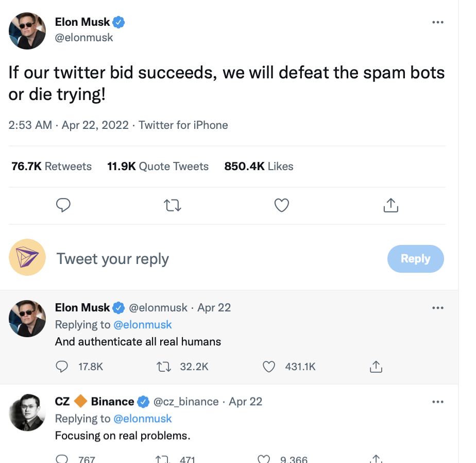The height and width of the screenshot is (463, 476).
Task: Share the "authenticate all real humans" reply
Action: point(376,367)
